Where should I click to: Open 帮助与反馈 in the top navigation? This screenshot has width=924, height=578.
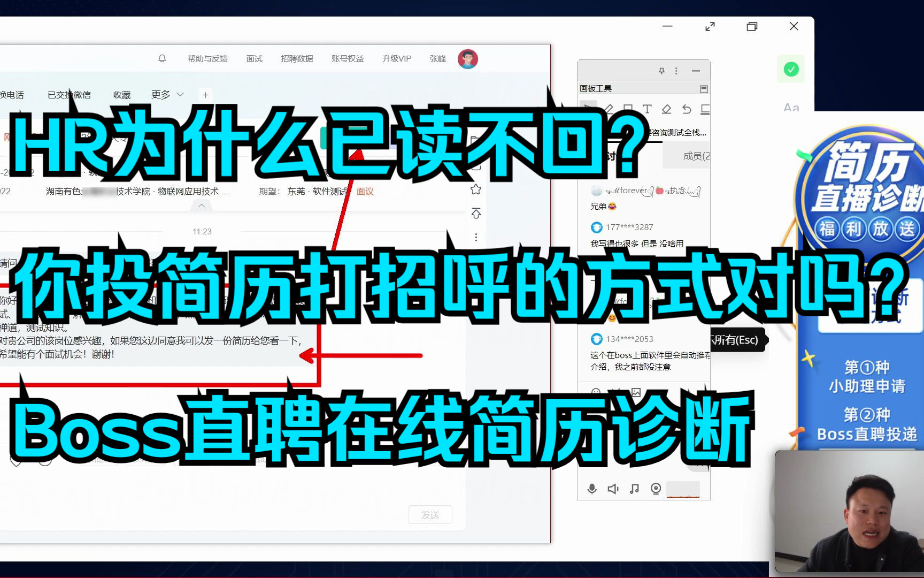coord(207,58)
